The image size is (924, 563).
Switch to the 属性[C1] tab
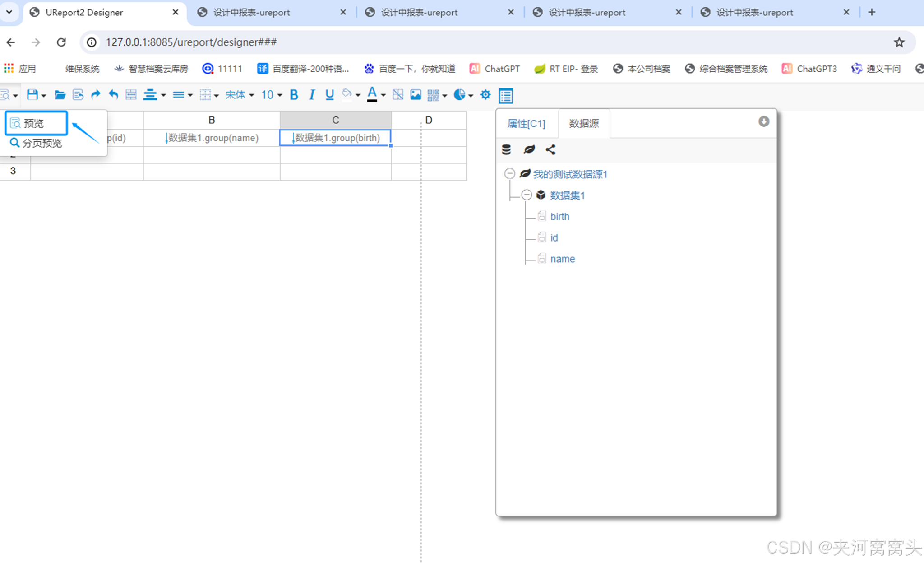coord(526,124)
